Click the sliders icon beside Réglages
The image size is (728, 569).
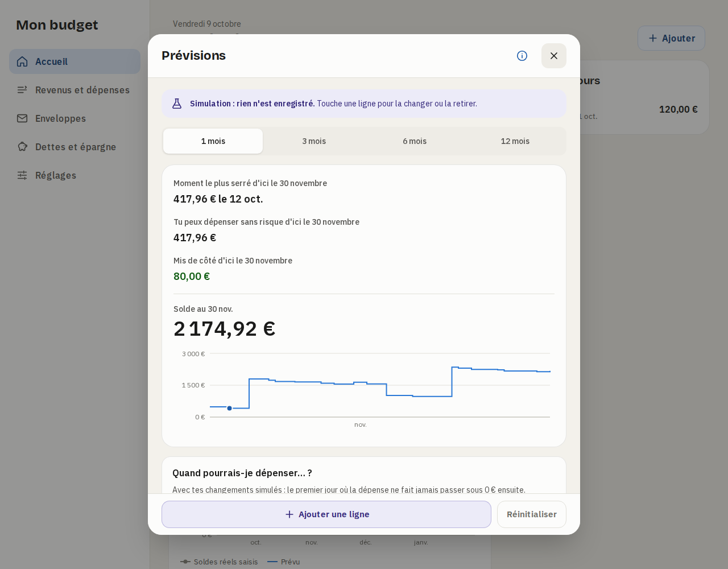coord(22,175)
